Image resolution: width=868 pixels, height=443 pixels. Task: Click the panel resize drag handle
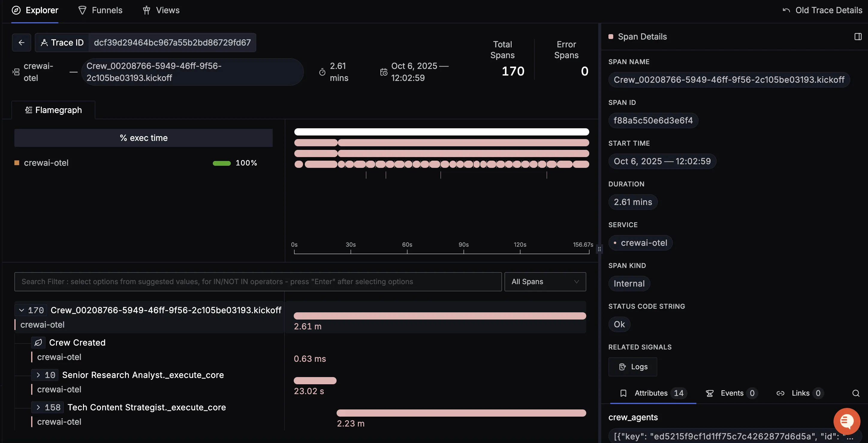tap(599, 249)
